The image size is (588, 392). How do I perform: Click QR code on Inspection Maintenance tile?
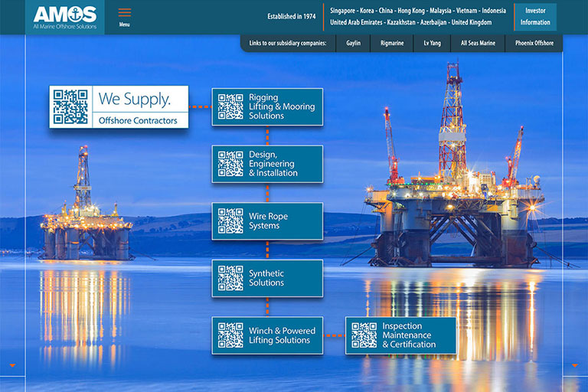coord(364,335)
